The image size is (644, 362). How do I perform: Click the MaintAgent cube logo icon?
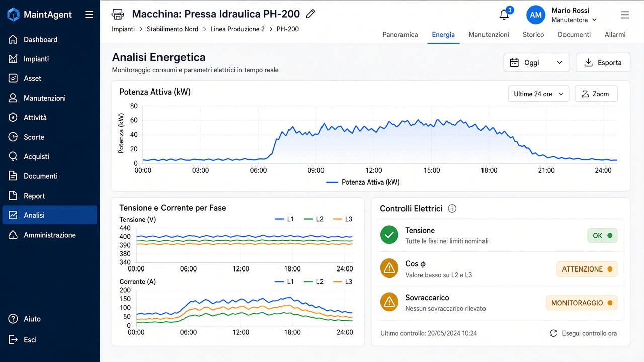coord(14,15)
